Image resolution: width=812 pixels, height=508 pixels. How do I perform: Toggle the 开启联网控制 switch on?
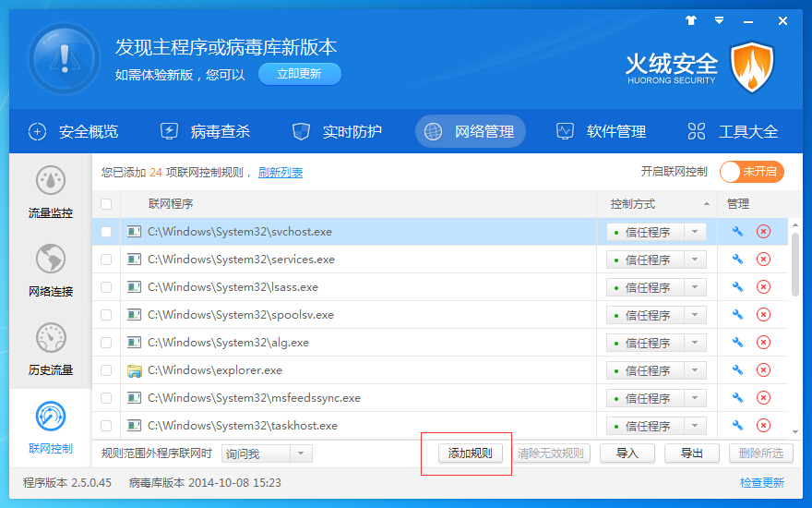click(x=751, y=172)
